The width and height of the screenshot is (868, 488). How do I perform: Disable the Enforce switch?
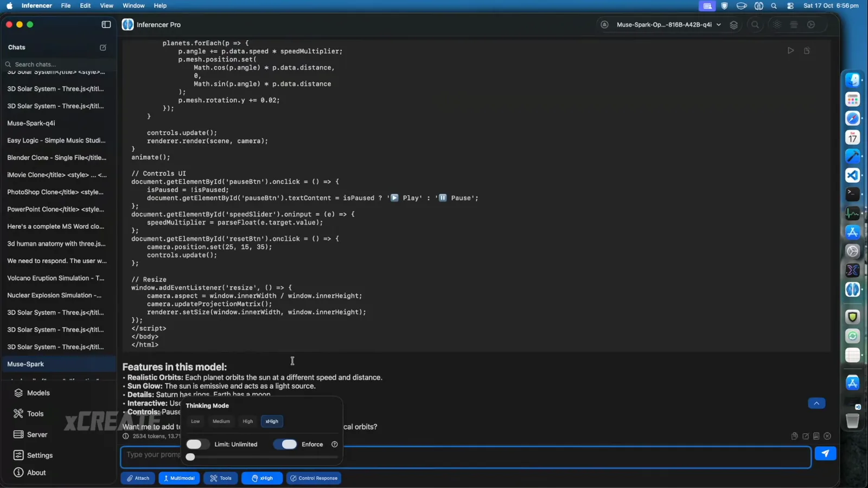tap(285, 445)
